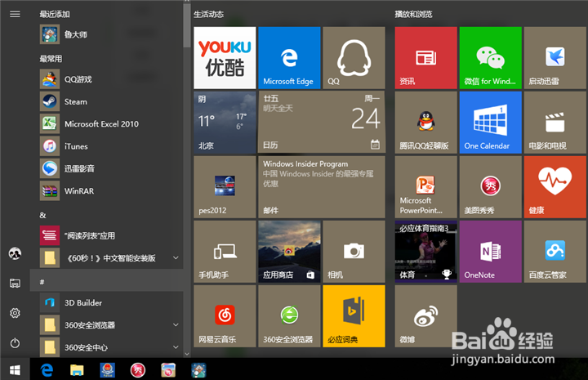Open Beijing weather tile
Screen dimensions: 588x380
tap(225, 123)
